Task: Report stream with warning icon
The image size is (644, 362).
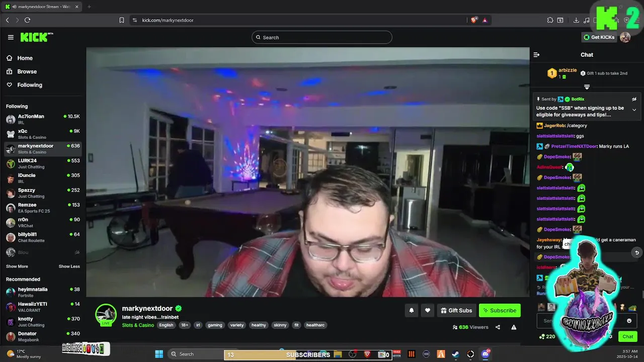Action: pyautogui.click(x=514, y=327)
